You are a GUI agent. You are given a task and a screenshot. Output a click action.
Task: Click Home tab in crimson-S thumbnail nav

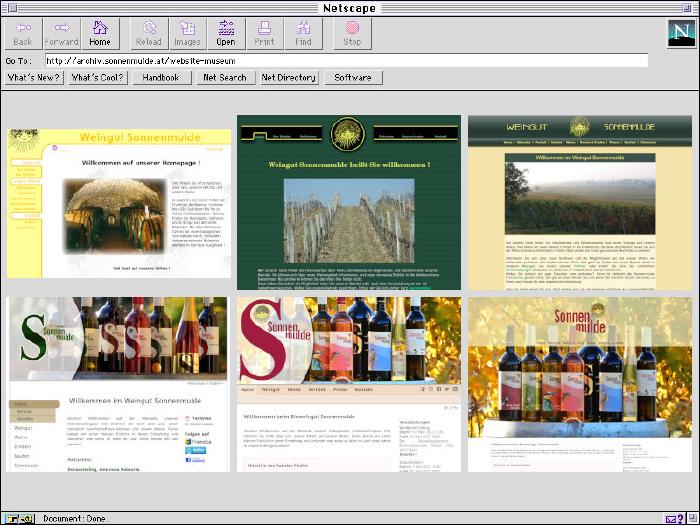(x=247, y=390)
